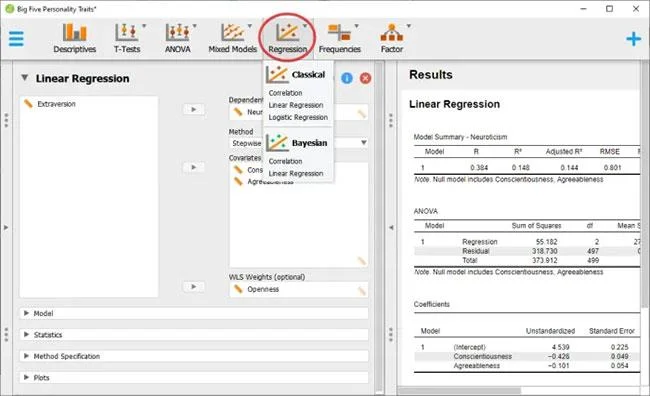Viewport: 650px width, 396px height.
Task: Click the Coefficients table title
Action: click(x=432, y=304)
